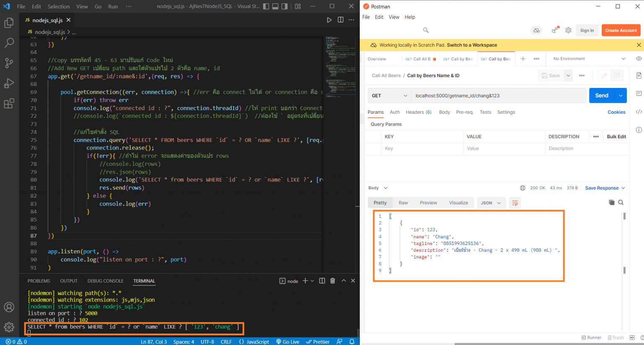Viewport: 644px width, 345px height.
Task: Enable line wrap in the response viewer
Action: tap(515, 202)
